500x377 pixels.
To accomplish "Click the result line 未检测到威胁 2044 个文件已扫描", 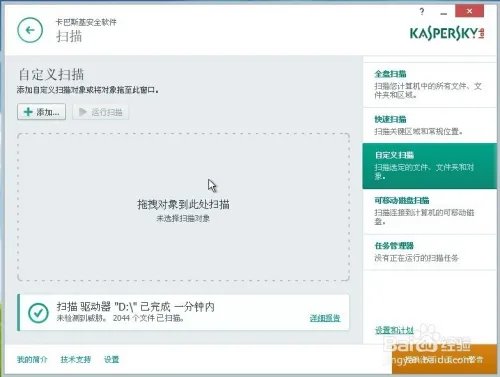I will point(120,318).
